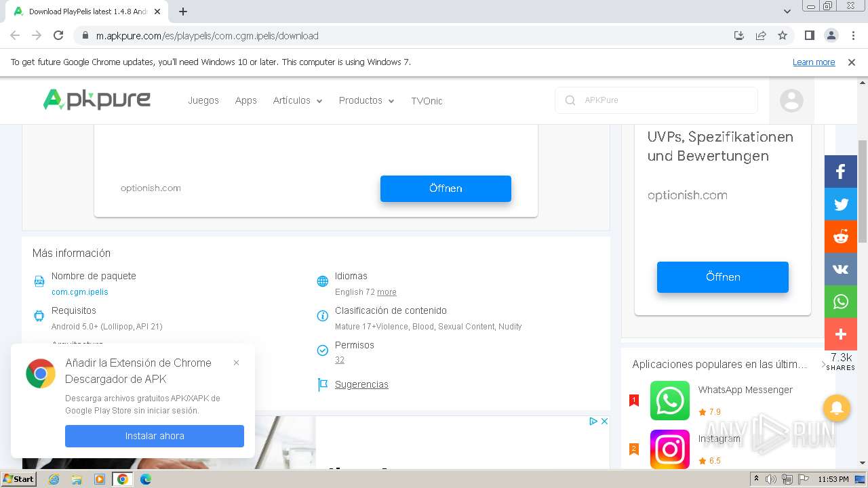Open Chrome side panel icon
Viewport: 868px width, 488px height.
(x=809, y=35)
